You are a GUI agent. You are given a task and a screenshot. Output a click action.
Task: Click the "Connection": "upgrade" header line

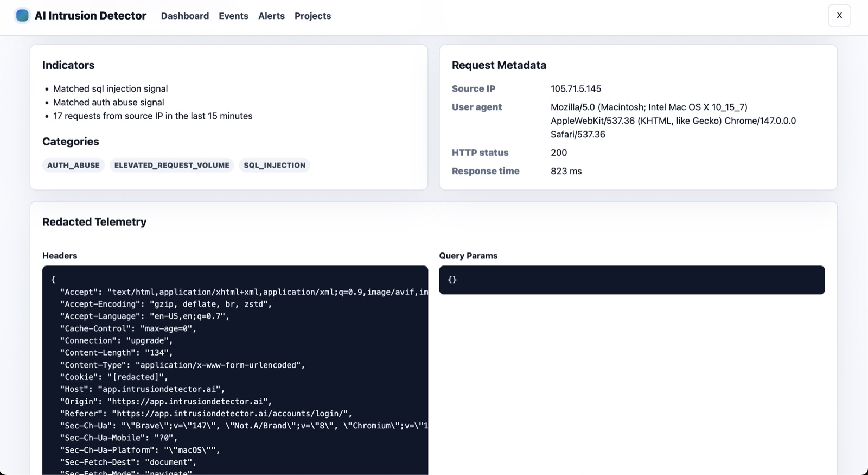click(x=116, y=340)
